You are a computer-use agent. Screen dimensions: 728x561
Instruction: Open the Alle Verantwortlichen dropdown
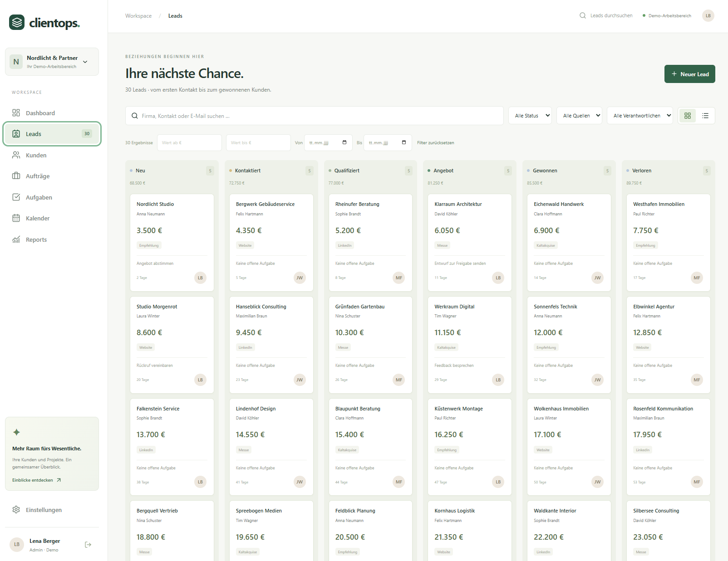coord(640,116)
